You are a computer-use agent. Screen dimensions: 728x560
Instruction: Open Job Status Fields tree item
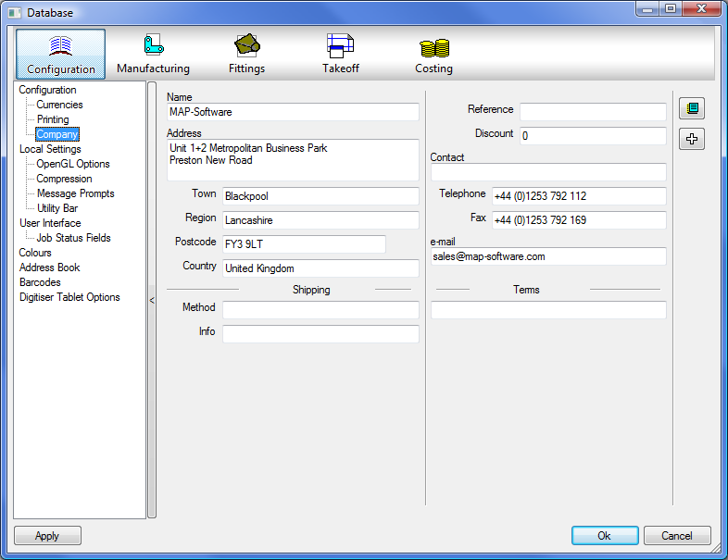[73, 238]
